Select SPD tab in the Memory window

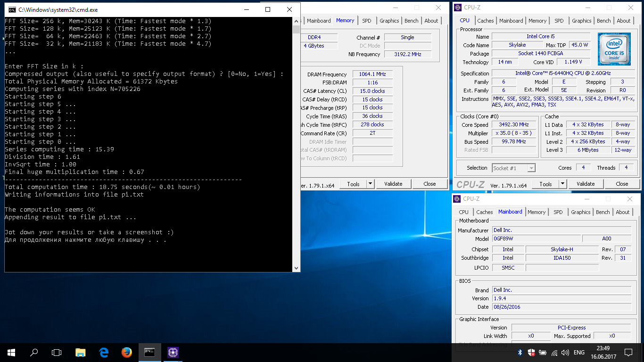[x=367, y=21]
